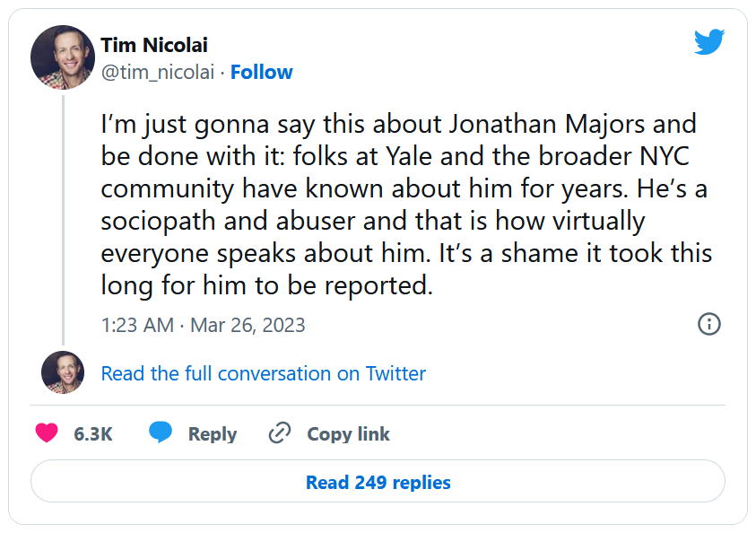Viewport: 756px width, 533px height.
Task: Click the 1:23 AM Mar 26, 2023 timestamp
Action: click(x=203, y=325)
